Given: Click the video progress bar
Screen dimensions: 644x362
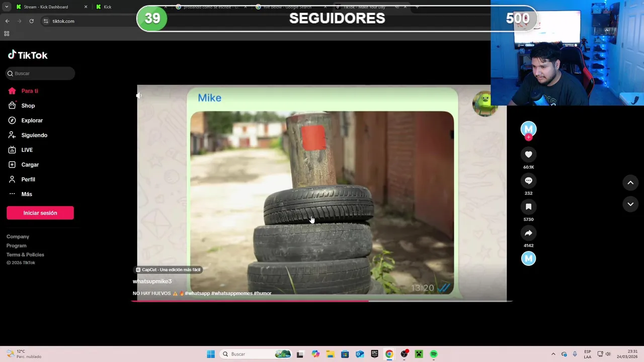Looking at the screenshot, I should (x=322, y=301).
